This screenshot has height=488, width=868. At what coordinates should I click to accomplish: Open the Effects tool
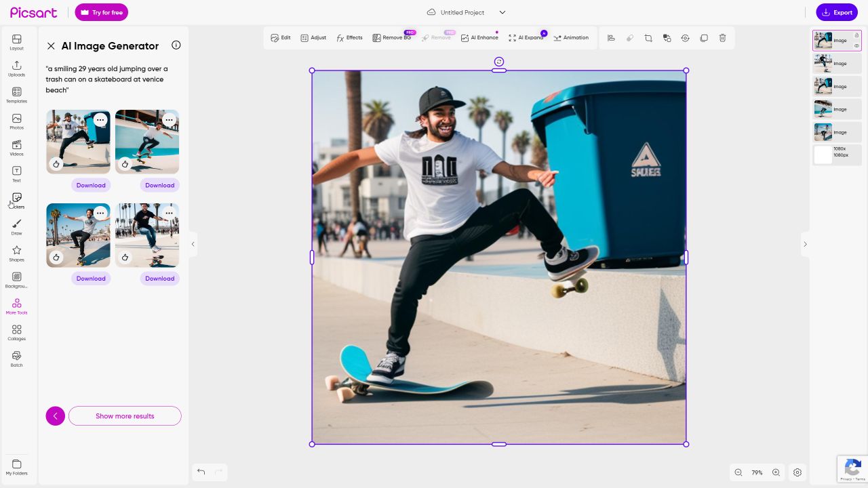[349, 38]
